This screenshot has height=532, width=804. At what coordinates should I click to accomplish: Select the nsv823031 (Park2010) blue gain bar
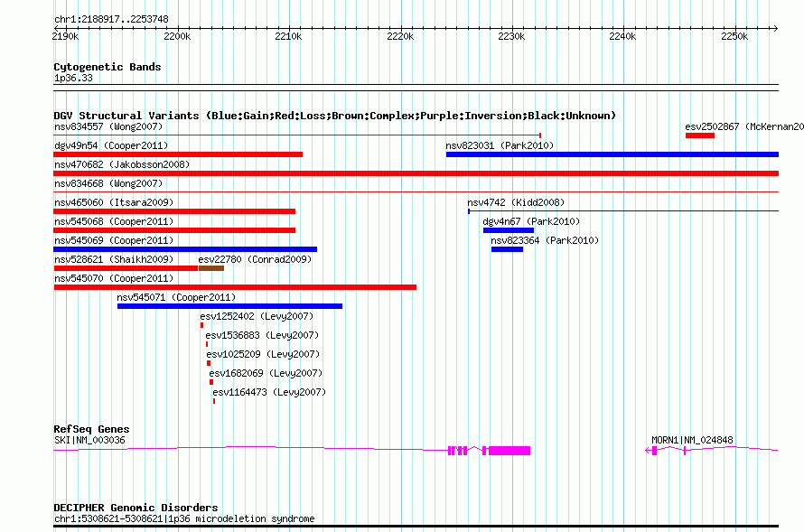point(612,154)
